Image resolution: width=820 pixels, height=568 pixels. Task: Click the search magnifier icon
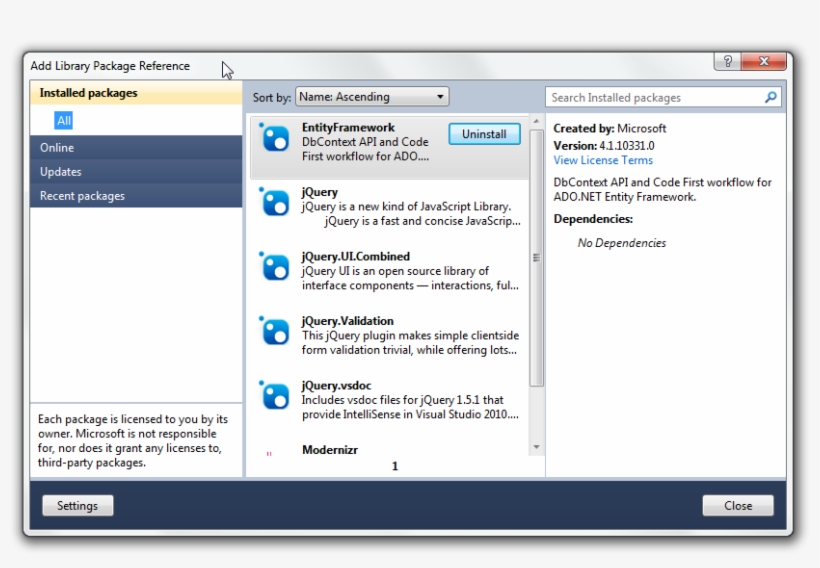pyautogui.click(x=771, y=97)
